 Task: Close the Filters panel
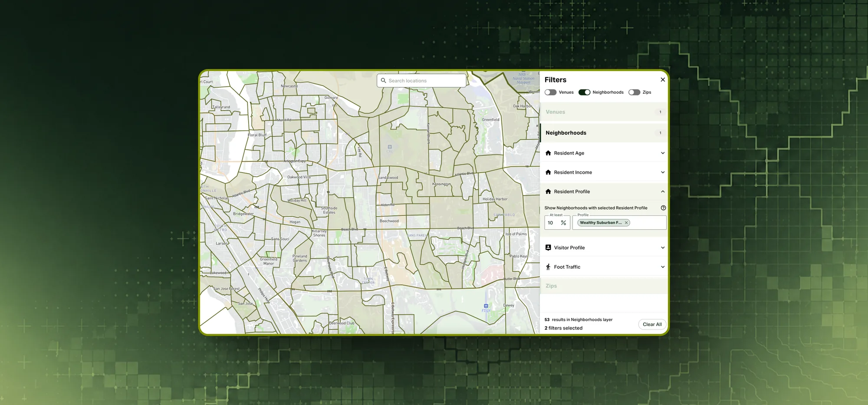tap(663, 79)
